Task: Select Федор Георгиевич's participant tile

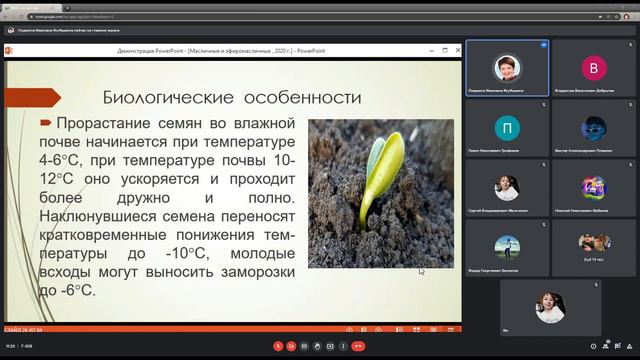Action: pos(507,248)
